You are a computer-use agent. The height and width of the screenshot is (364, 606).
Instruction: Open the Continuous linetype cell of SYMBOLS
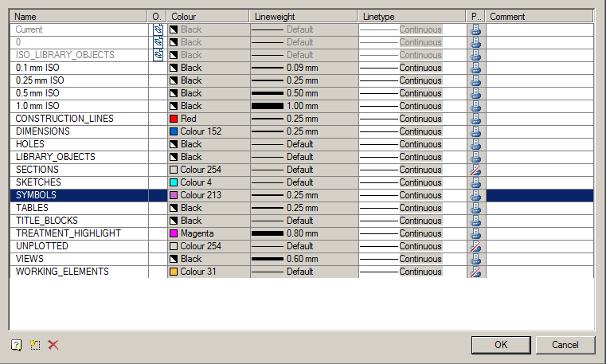tap(412, 195)
